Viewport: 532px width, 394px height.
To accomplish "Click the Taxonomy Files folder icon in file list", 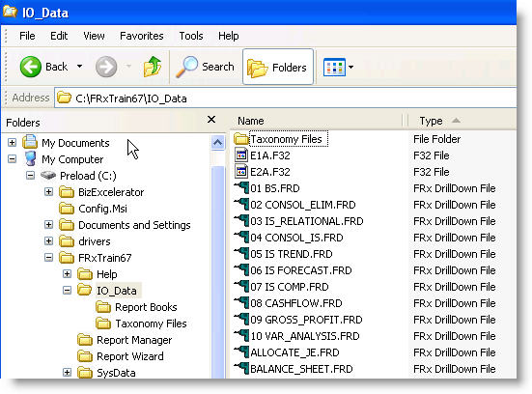I will tap(241, 139).
